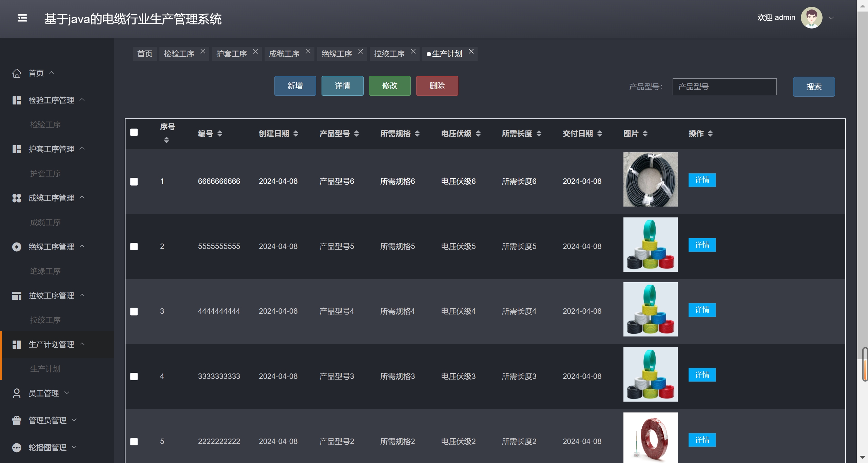Collapse 生产计划管理 menu chevron
This screenshot has width=868, height=463.
(82, 344)
